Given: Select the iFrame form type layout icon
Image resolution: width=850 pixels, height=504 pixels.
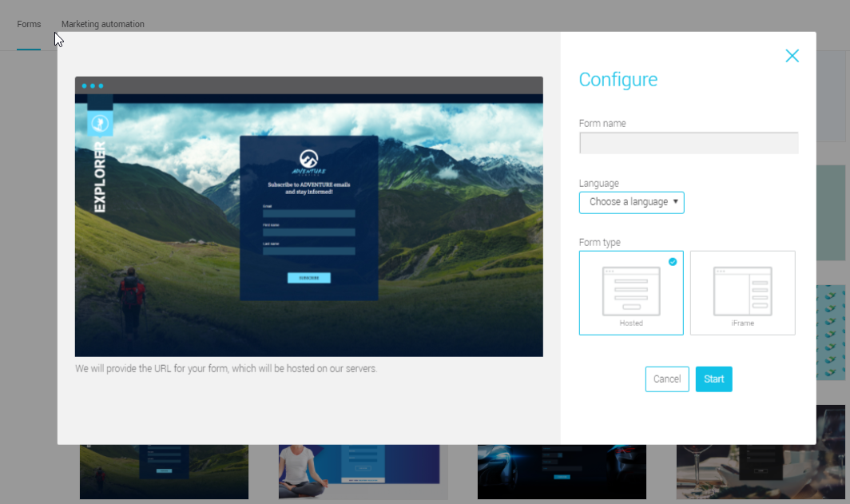Looking at the screenshot, I should click(742, 292).
